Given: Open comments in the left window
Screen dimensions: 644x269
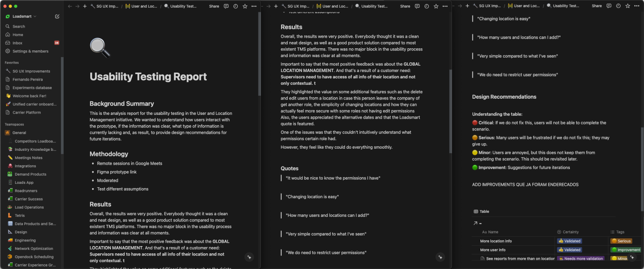Looking at the screenshot, I should 226,6.
